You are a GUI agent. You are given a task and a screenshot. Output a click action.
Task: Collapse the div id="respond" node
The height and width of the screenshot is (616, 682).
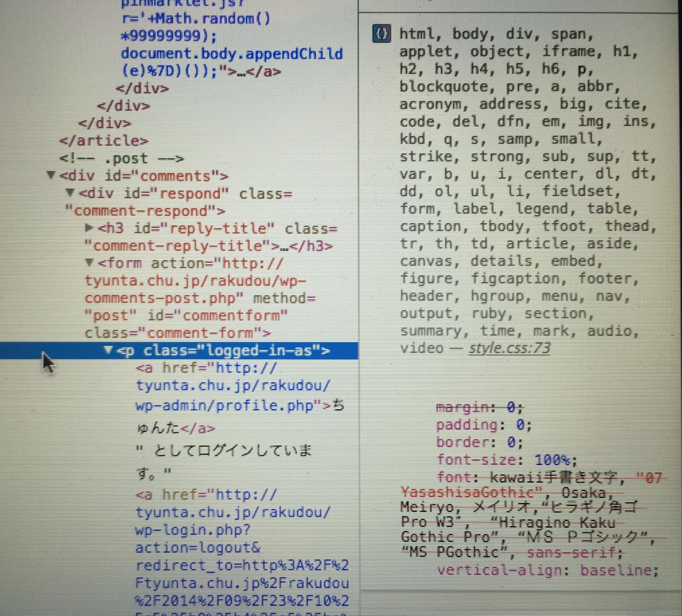(x=70, y=193)
